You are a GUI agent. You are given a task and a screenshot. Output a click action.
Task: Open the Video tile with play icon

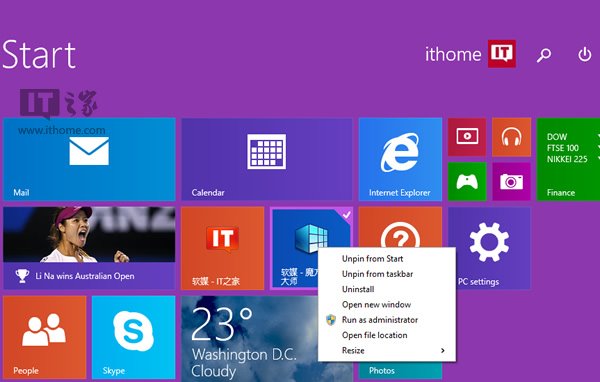(x=467, y=137)
